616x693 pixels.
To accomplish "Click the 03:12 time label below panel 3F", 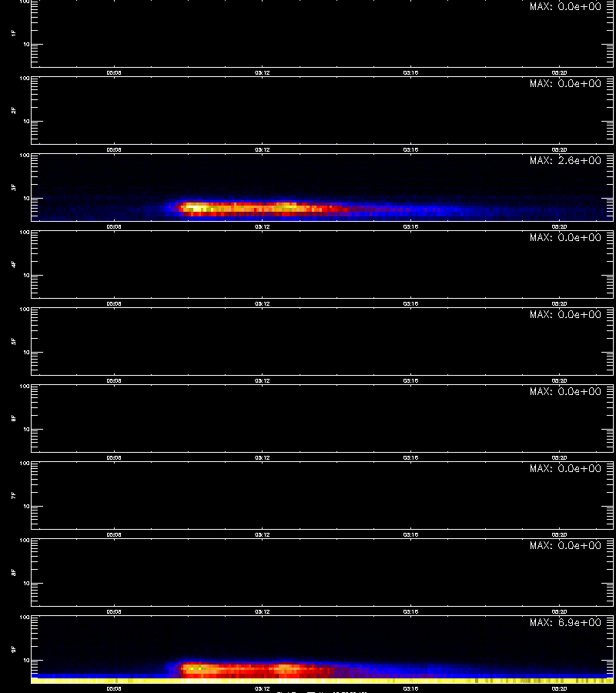I will click(x=262, y=226).
